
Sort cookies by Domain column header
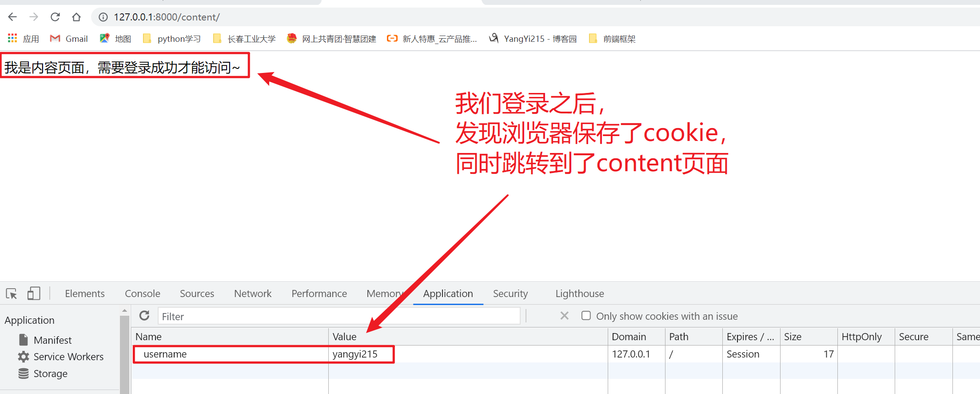coord(637,337)
